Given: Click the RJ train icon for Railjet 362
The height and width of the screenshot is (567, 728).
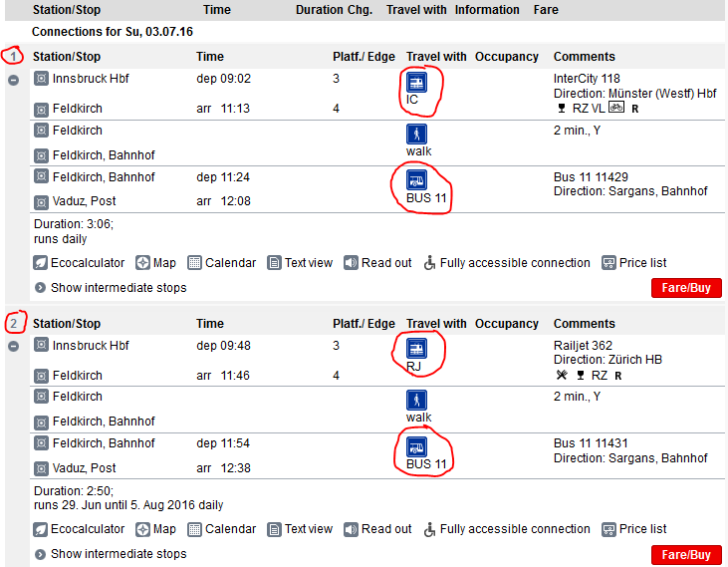Looking at the screenshot, I should click(x=416, y=349).
